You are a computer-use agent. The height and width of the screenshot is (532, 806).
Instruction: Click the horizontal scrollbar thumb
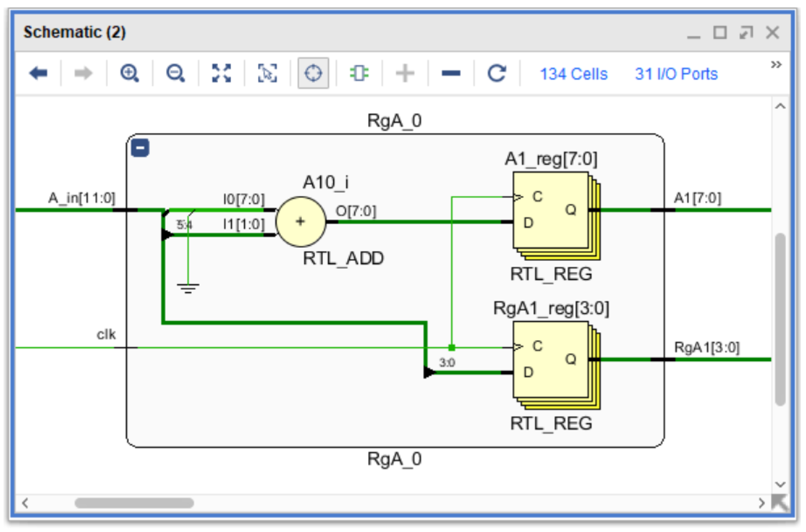click(x=134, y=503)
